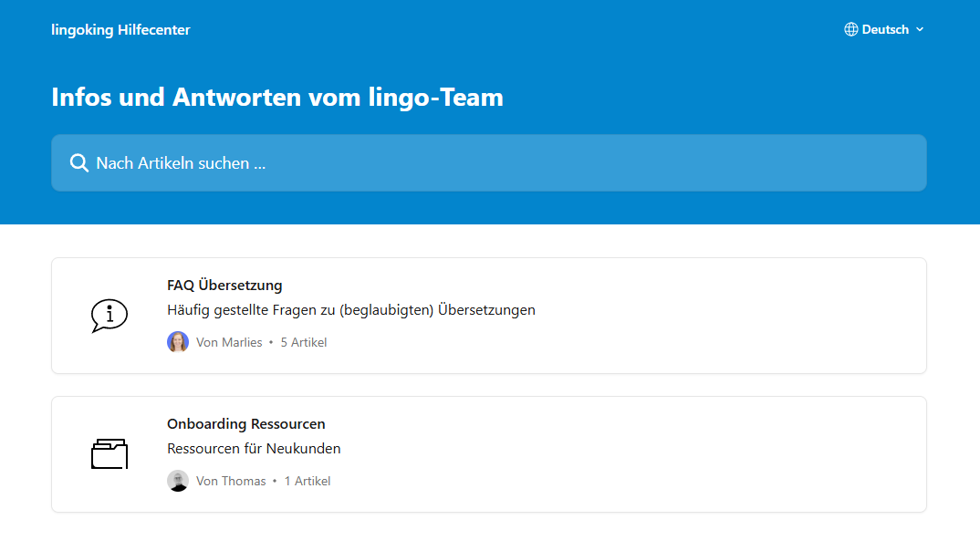Open the FAQ Übersetzung collection title
Screen dimensions: 980x551
[224, 286]
